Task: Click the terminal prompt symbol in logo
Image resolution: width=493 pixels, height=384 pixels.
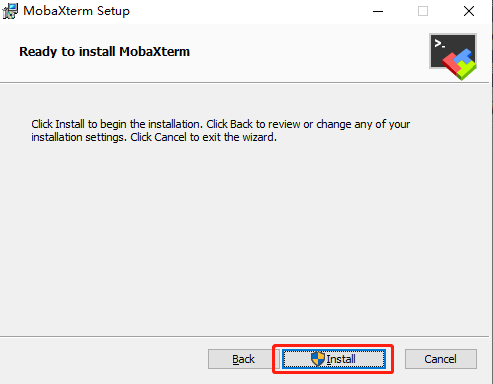Action: (x=439, y=44)
